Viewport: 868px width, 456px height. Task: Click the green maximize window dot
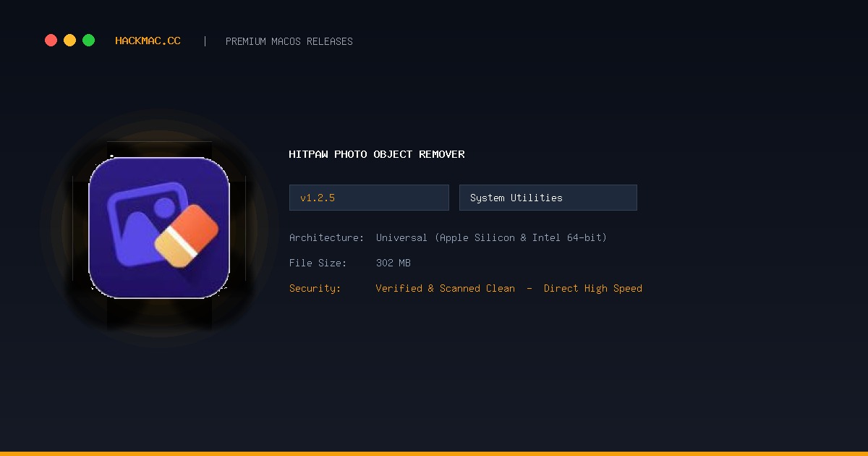(x=88, y=41)
